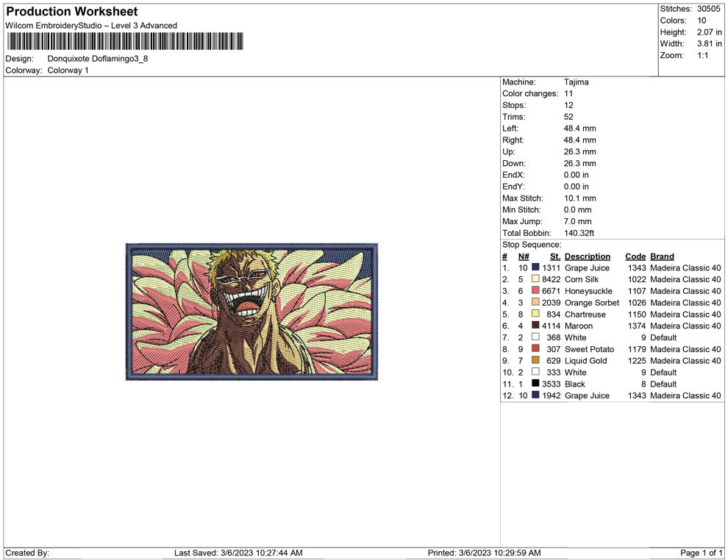Click the Stitches value '30505'
728x560 pixels.
pos(708,9)
